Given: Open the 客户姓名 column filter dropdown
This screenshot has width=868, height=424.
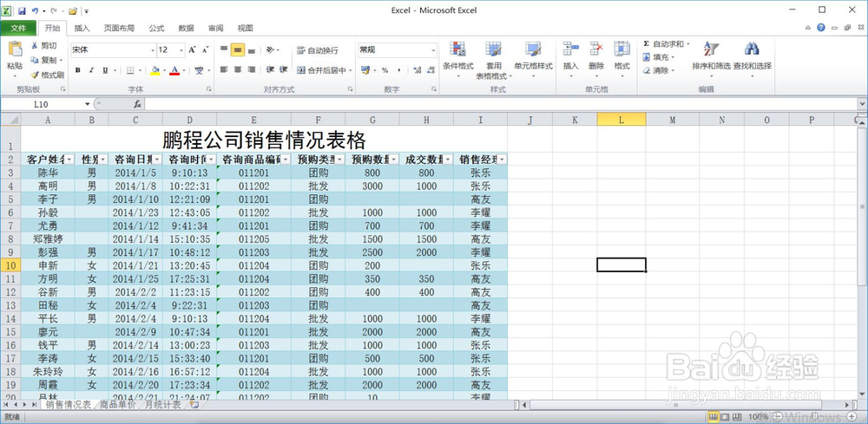Looking at the screenshot, I should point(69,160).
